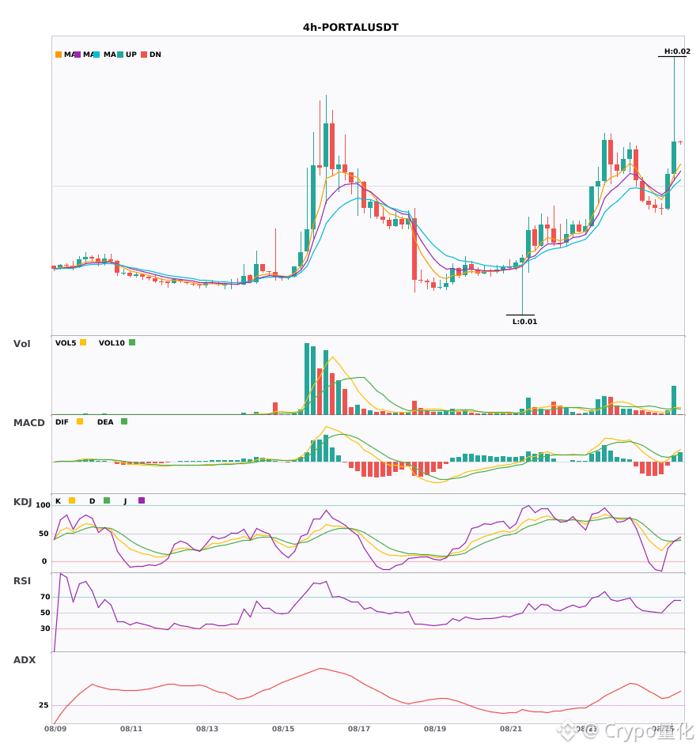The image size is (700, 751).
Task: Click the 4h-PORTALUSDT chart title
Action: click(x=350, y=28)
